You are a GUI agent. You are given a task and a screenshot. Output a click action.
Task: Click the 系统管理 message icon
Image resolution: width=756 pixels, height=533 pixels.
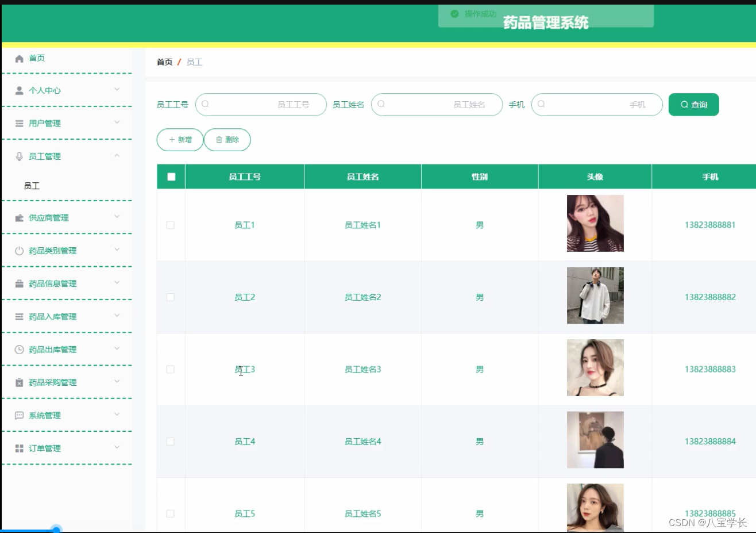20,415
